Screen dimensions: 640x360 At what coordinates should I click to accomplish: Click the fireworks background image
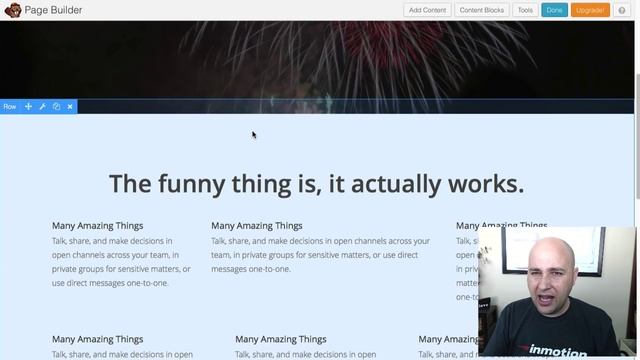coord(317,59)
